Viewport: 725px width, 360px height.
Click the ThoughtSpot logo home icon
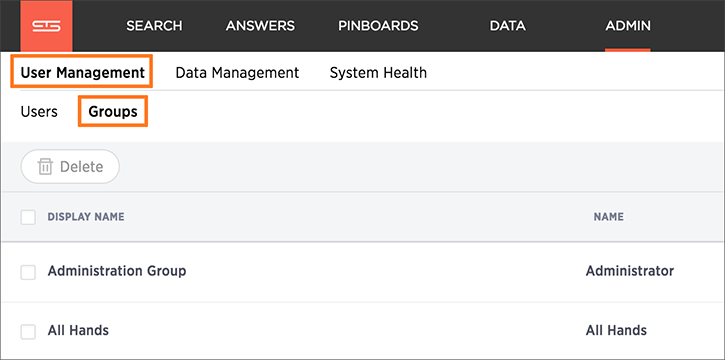[46, 26]
